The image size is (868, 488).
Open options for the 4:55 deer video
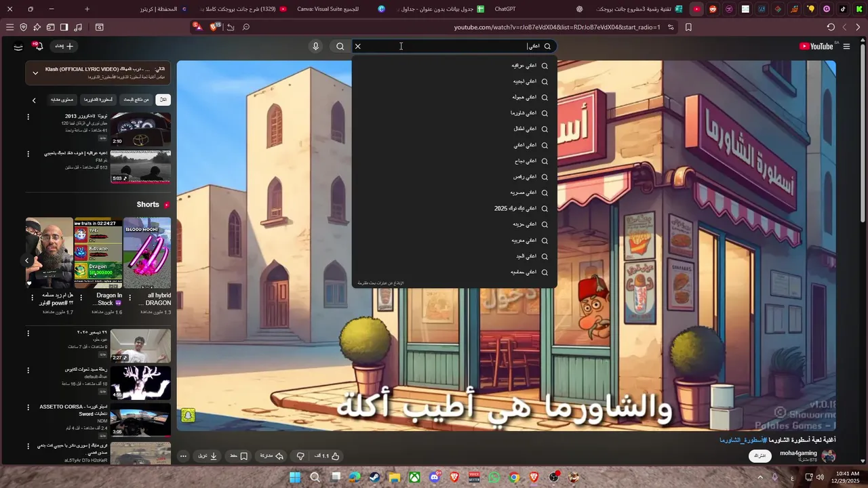click(28, 371)
